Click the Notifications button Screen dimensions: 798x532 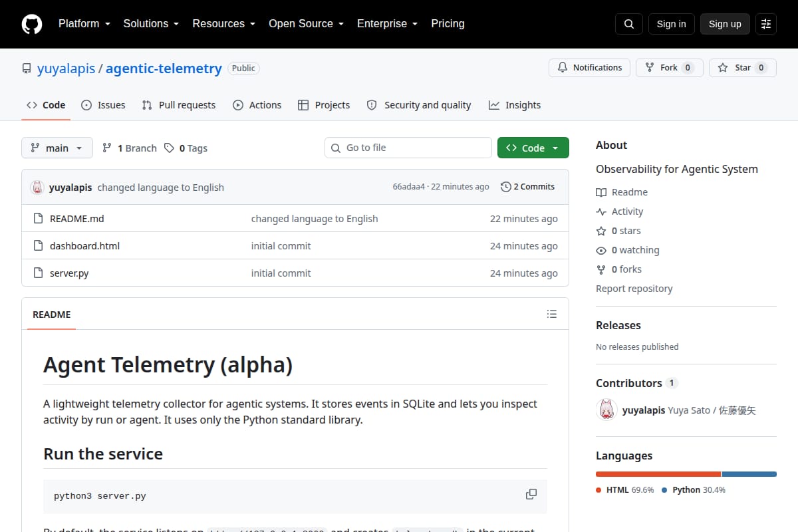tap(589, 68)
